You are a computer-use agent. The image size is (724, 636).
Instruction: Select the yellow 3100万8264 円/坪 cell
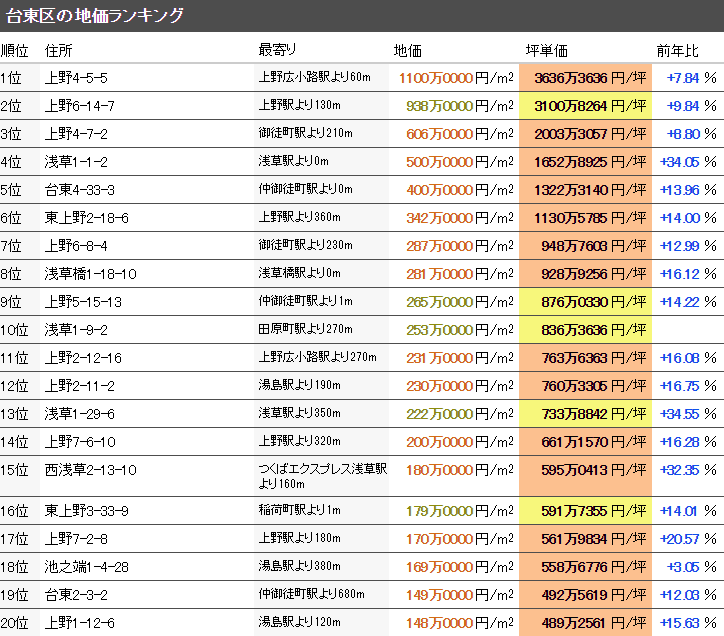585,106
